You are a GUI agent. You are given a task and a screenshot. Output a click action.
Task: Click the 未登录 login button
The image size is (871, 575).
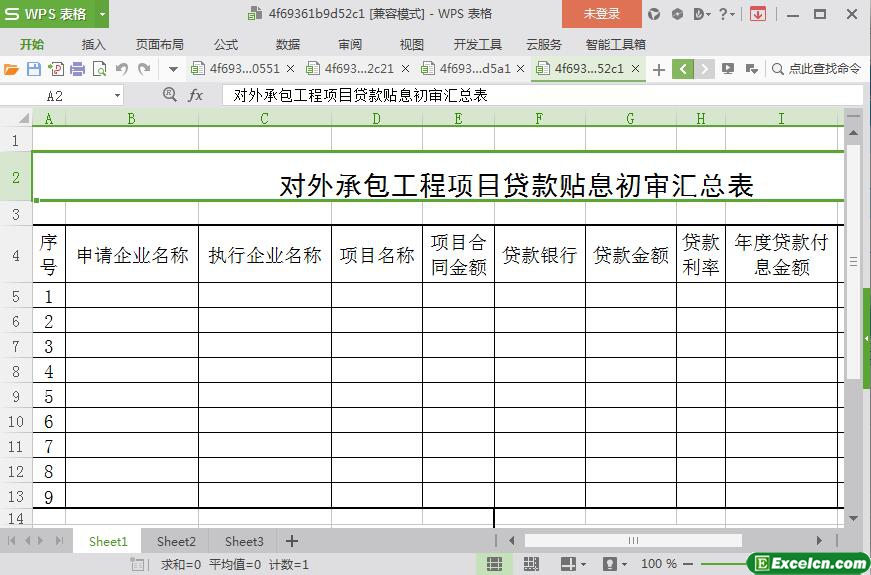pyautogui.click(x=601, y=14)
